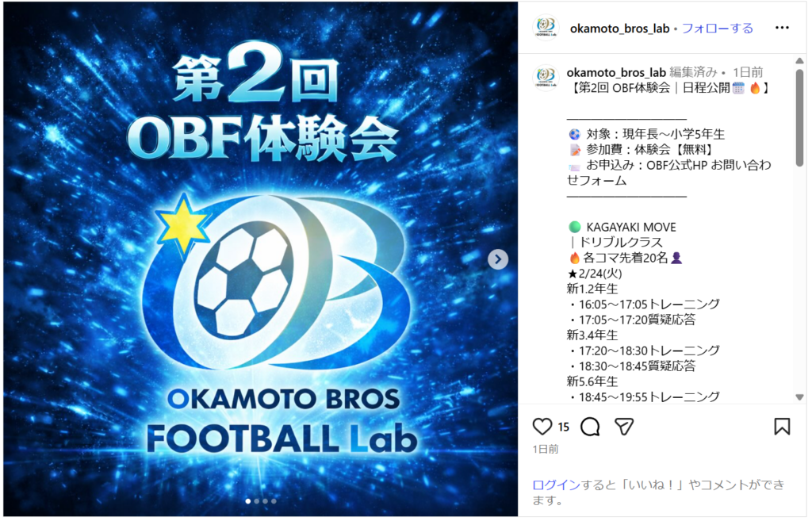The image size is (812, 521).
Task: Open the okamoto_bros_lab username in header
Action: 619,29
